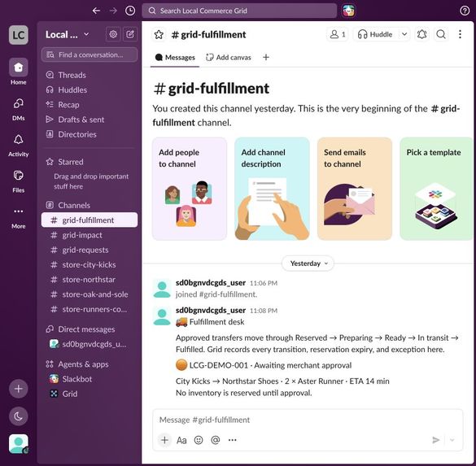
Task: Click sd0bgnvdcgds_user name on 11:08 PM message
Action: point(211,311)
